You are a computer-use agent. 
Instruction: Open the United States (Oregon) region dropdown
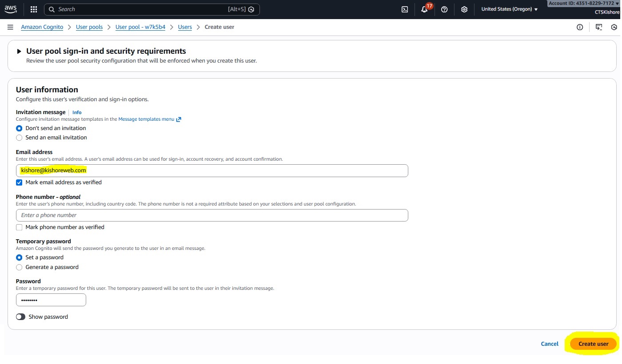[x=509, y=9]
